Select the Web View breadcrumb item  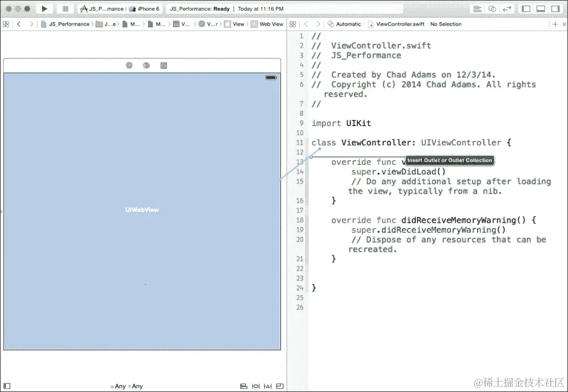coord(267,24)
